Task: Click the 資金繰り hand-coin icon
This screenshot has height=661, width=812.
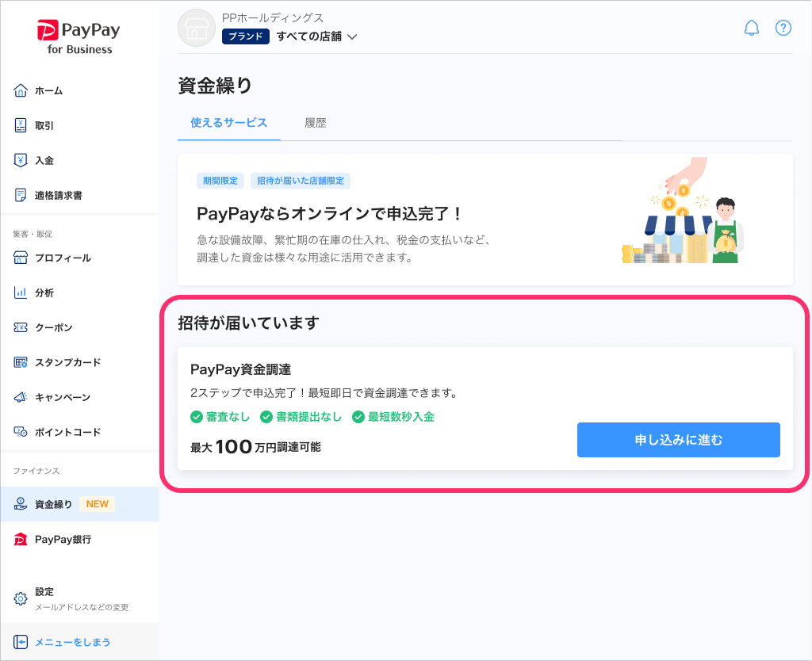Action: coord(20,504)
